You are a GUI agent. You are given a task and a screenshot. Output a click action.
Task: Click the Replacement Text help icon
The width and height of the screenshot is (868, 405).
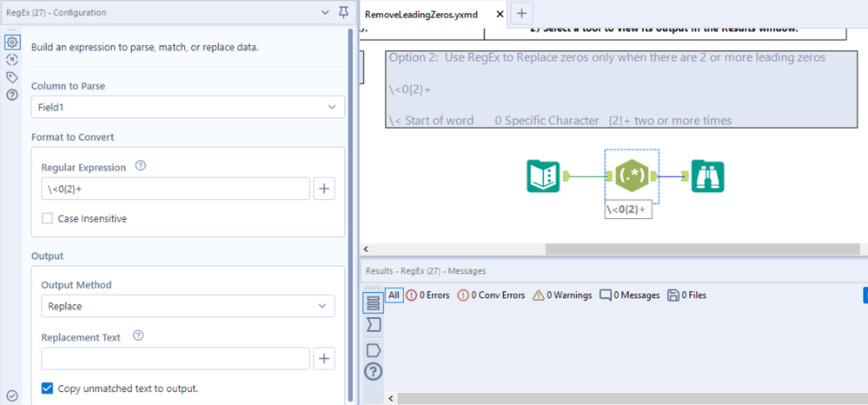coord(138,335)
